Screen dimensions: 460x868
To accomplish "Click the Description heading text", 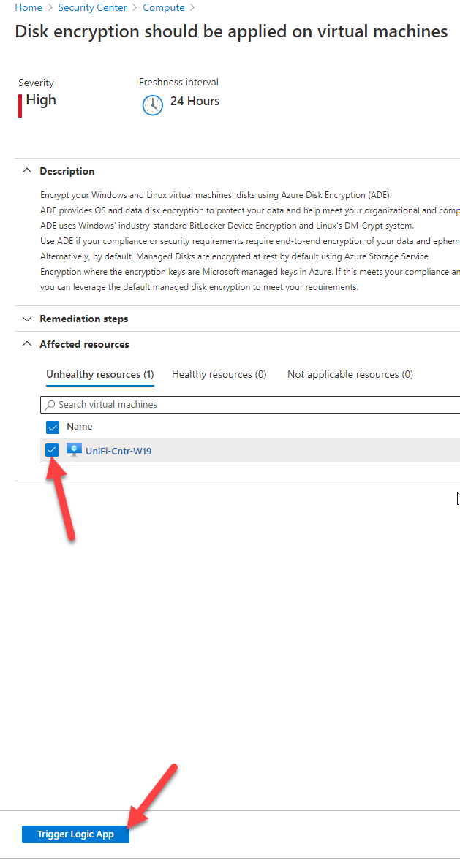I will coord(67,171).
